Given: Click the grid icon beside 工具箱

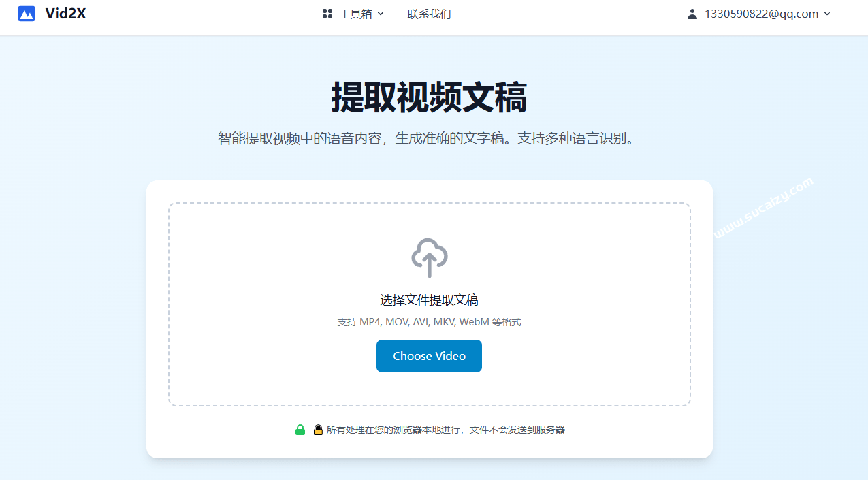Looking at the screenshot, I should 327,14.
